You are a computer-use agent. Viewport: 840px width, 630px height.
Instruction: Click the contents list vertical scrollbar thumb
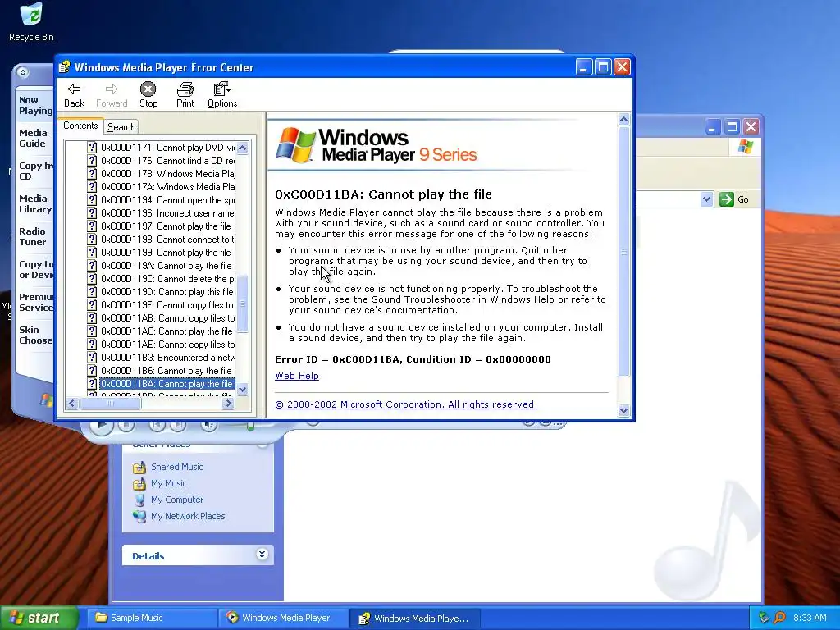click(243, 304)
